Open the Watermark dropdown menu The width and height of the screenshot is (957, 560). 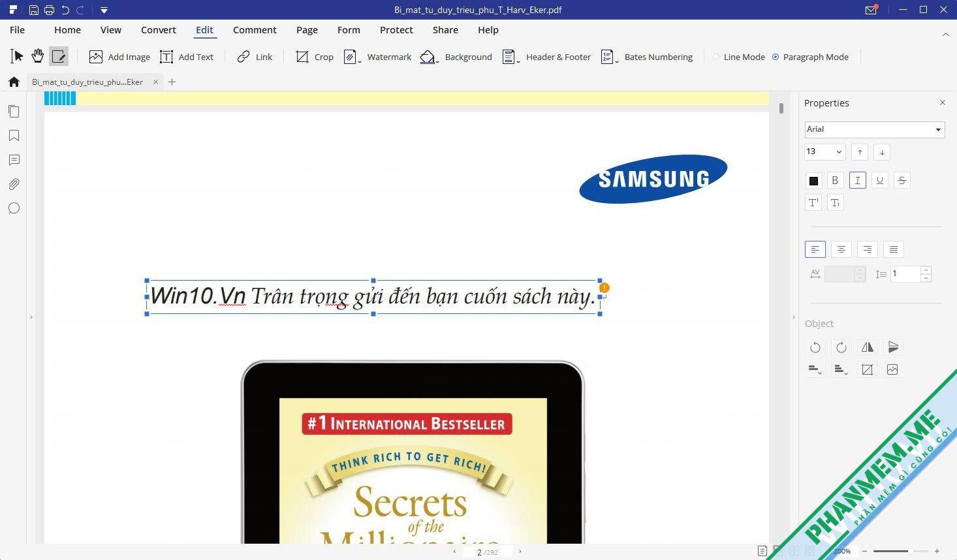point(360,61)
